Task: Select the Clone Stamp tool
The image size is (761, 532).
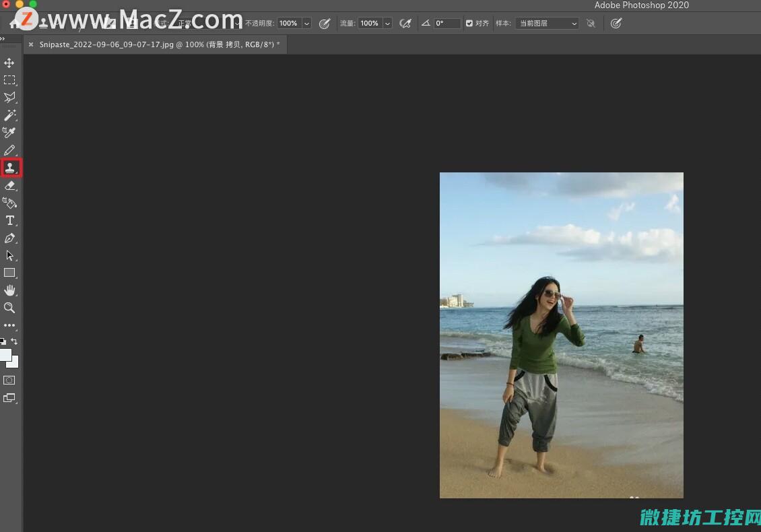Action: [10, 168]
